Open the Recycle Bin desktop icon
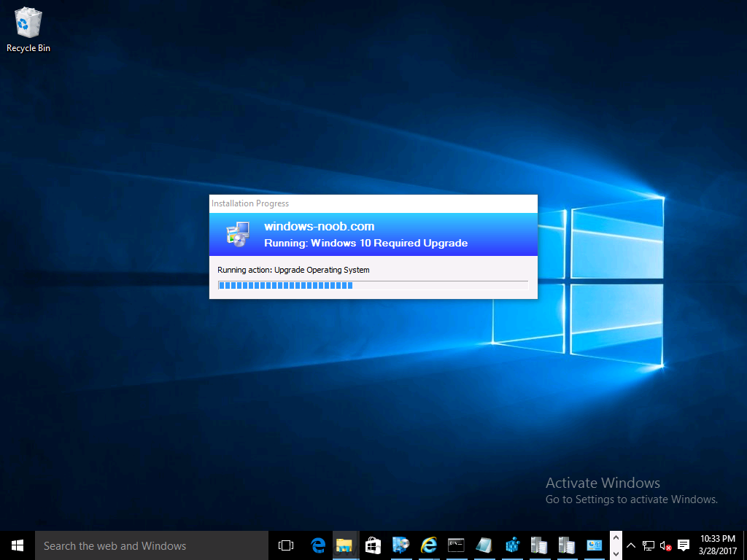Image resolution: width=747 pixels, height=560 pixels. (x=28, y=29)
